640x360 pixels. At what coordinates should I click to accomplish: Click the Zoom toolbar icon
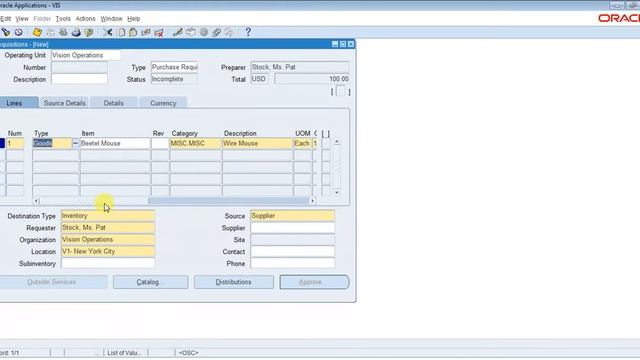[191, 32]
